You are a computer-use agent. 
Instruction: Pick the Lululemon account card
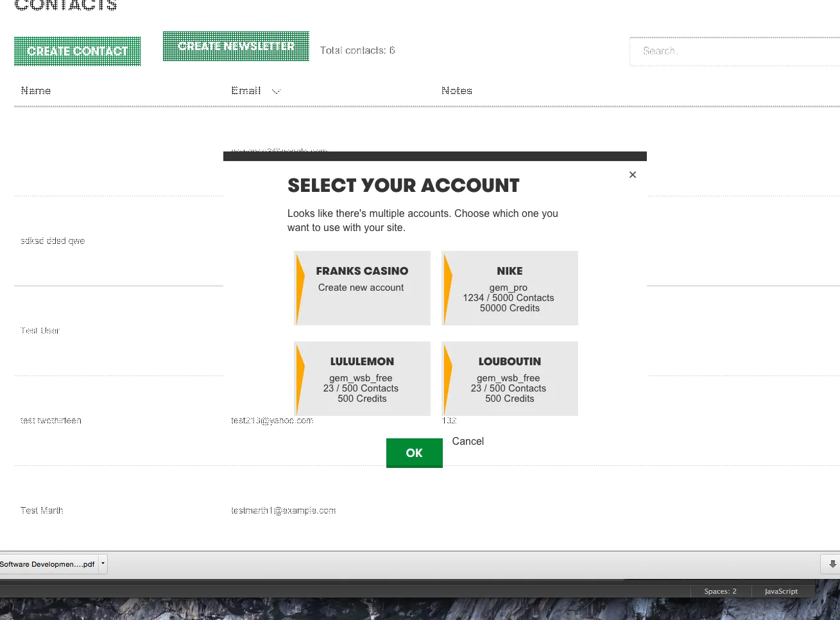tap(363, 378)
